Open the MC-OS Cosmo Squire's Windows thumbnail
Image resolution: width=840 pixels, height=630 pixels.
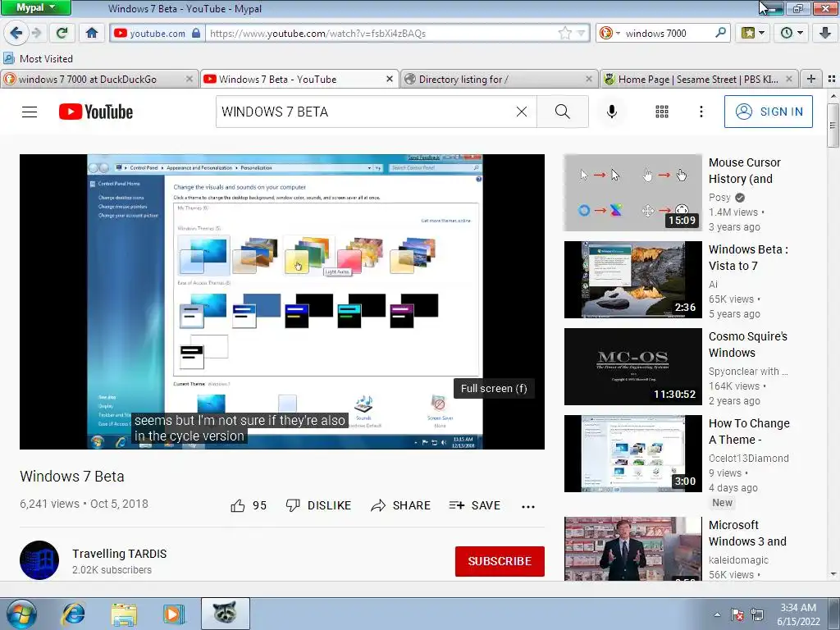point(632,367)
